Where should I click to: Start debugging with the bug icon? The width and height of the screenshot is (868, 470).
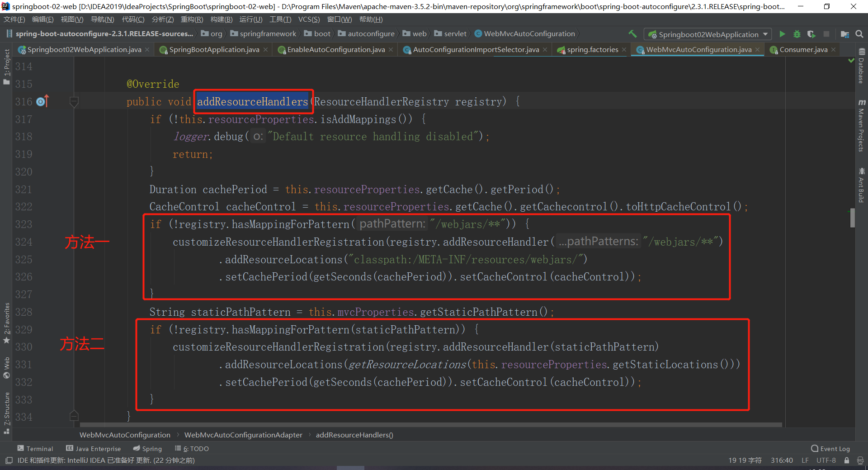(797, 34)
